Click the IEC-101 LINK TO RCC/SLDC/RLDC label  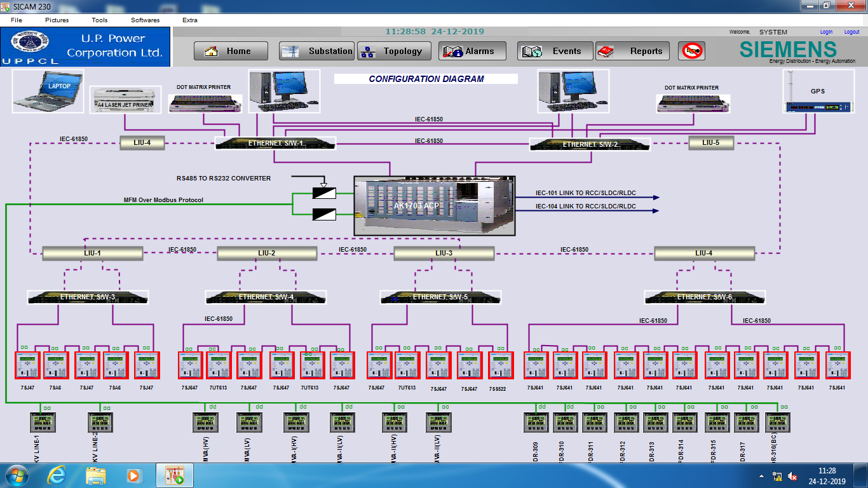(585, 193)
